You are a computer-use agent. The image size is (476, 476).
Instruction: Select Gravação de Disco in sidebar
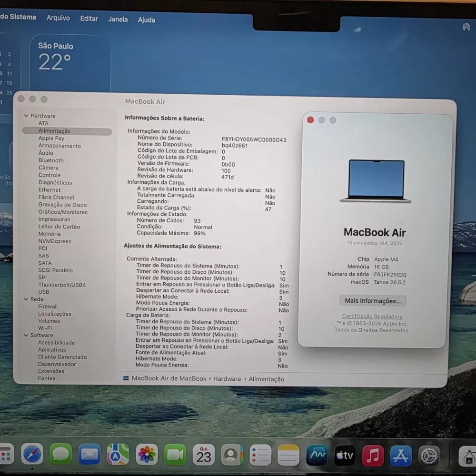tap(62, 205)
